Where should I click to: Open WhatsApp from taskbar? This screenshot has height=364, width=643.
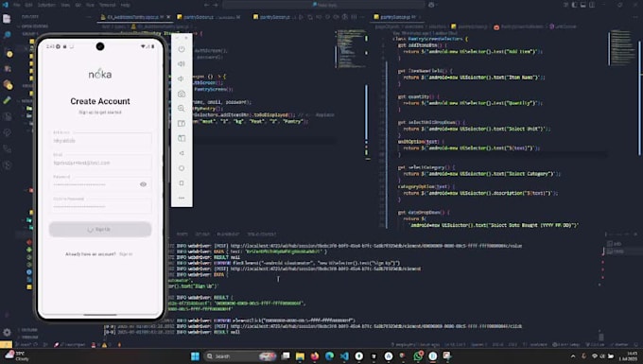pyautogui.click(x=418, y=355)
